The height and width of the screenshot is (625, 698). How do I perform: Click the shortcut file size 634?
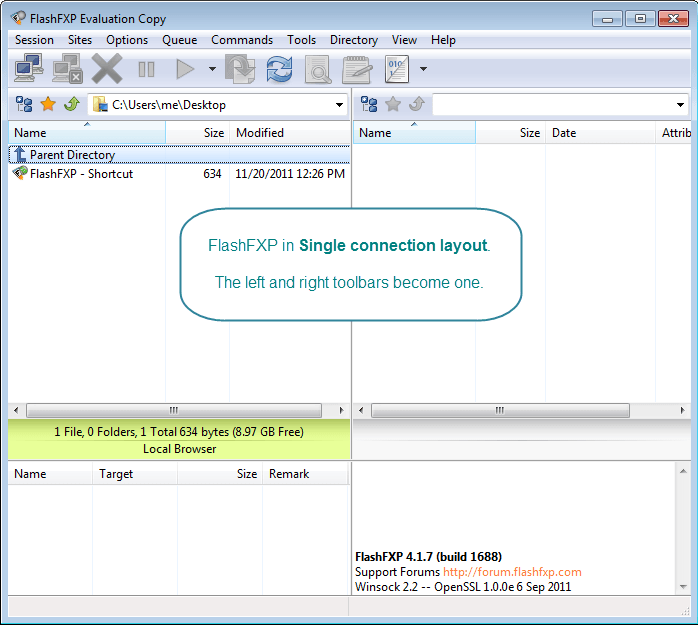click(212, 174)
